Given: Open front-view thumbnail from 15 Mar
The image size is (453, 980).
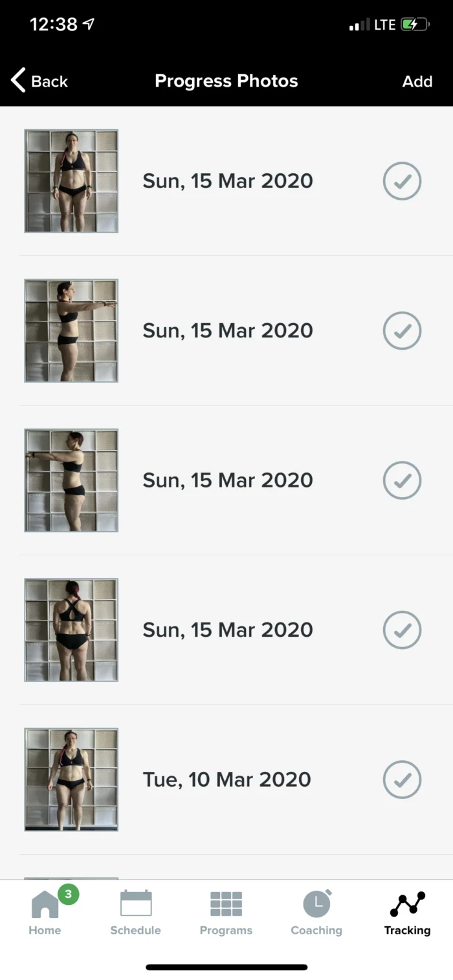Looking at the screenshot, I should coord(71,181).
